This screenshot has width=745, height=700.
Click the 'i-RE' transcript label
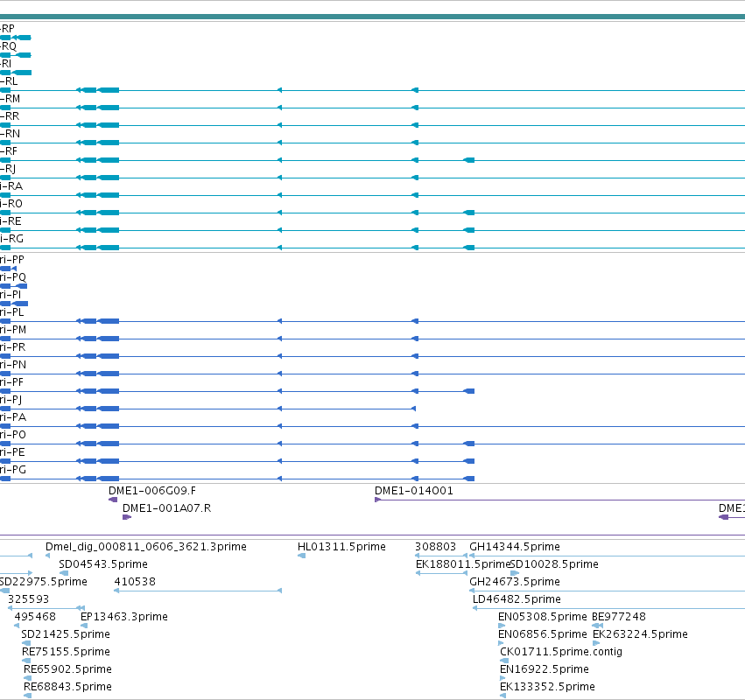point(11,220)
